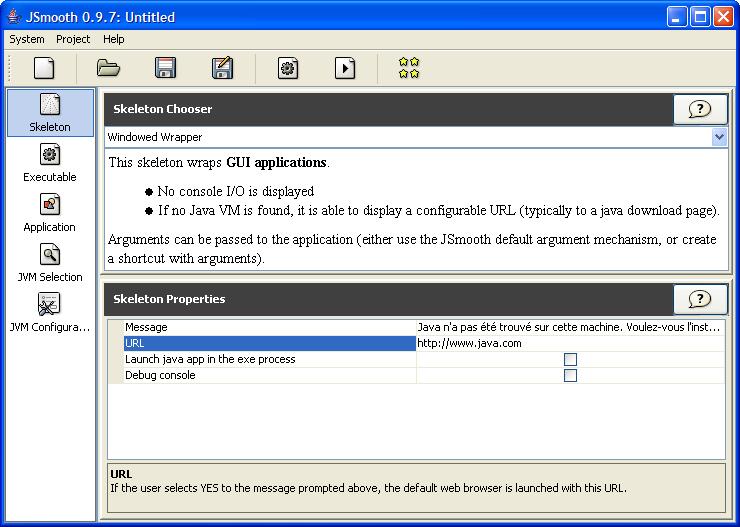The image size is (740, 527).
Task: Select the Skeleton panel in the sidebar
Action: (50, 112)
